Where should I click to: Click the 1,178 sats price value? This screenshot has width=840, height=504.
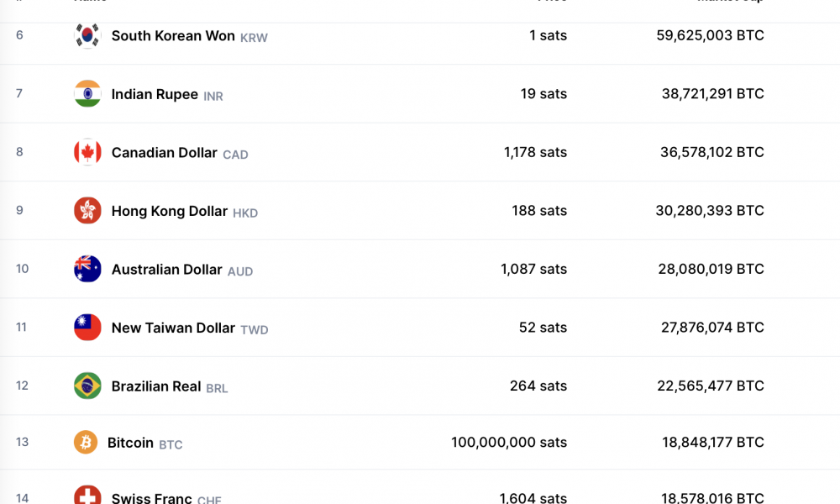[x=535, y=153]
